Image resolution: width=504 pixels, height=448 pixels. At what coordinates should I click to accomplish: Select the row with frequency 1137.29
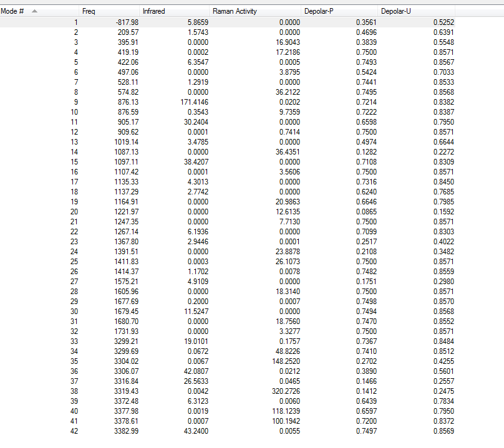point(227,191)
